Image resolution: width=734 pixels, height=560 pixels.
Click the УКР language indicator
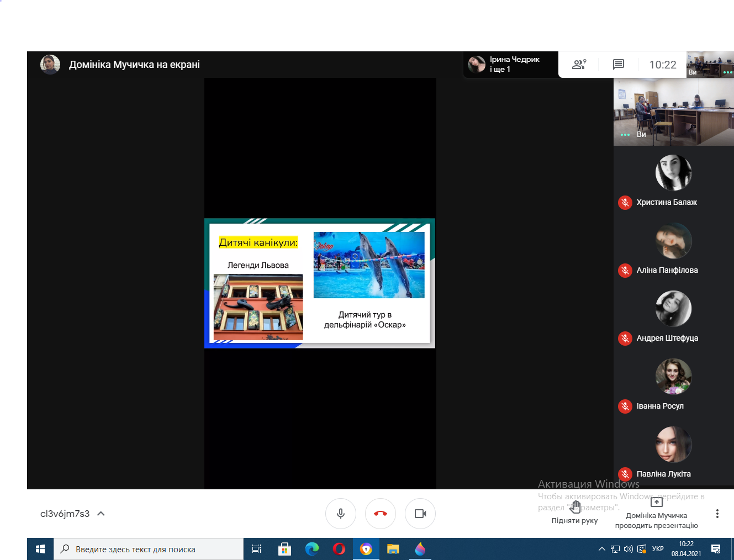[x=658, y=549]
